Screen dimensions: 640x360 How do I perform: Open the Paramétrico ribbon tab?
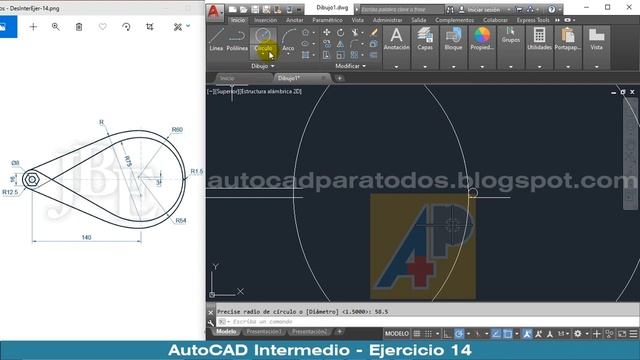tap(327, 20)
